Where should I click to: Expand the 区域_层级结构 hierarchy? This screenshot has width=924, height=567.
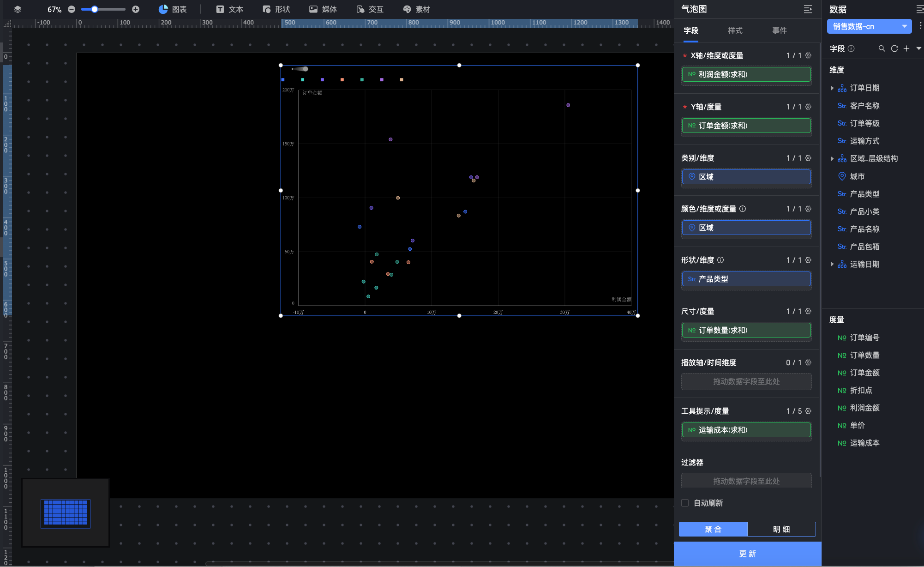(832, 158)
